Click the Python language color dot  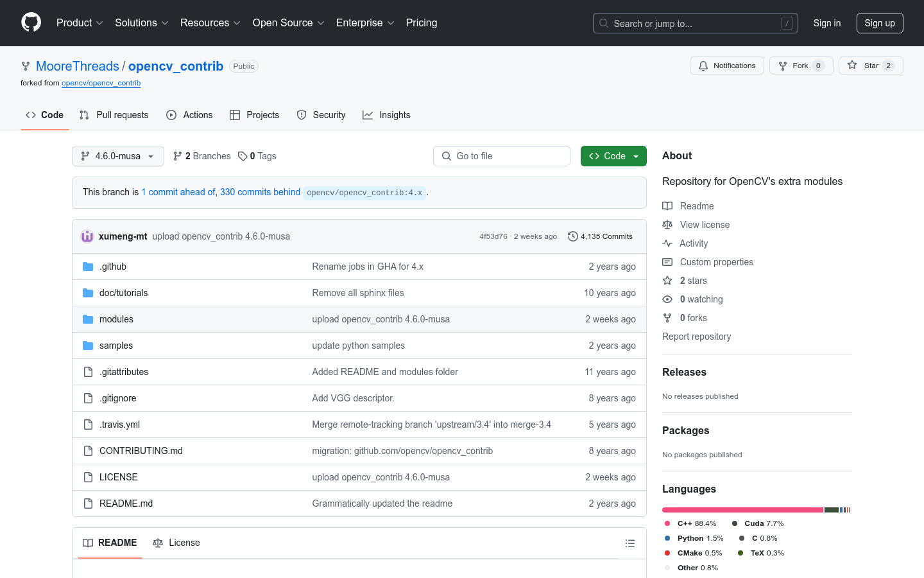point(667,538)
